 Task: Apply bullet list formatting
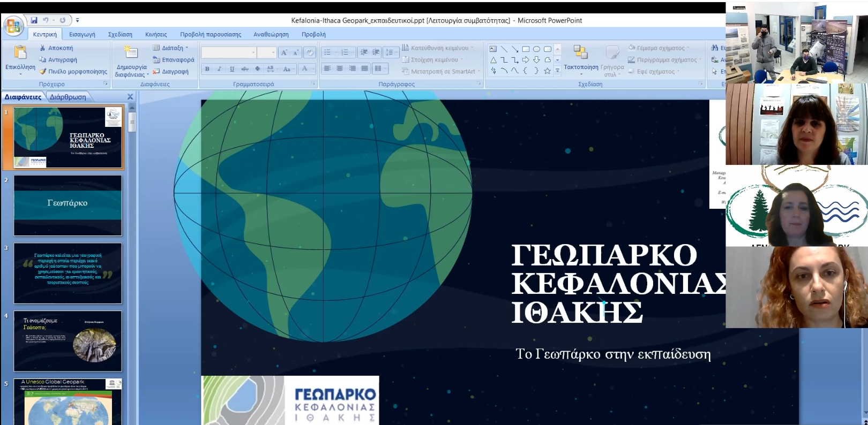(x=330, y=52)
